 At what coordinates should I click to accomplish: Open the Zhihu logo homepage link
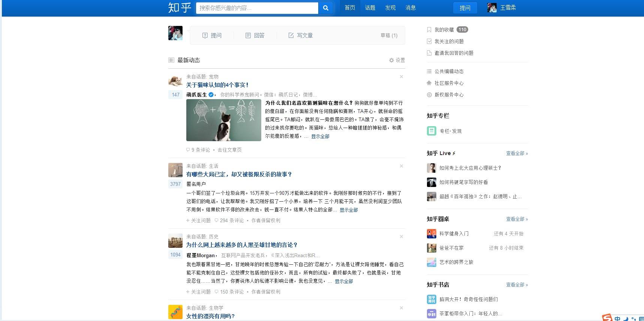180,8
